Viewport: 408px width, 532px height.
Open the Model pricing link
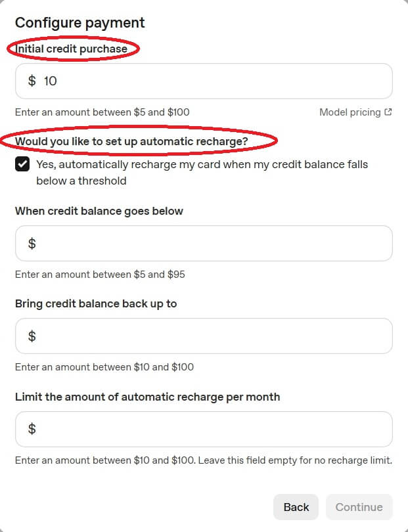(x=350, y=112)
